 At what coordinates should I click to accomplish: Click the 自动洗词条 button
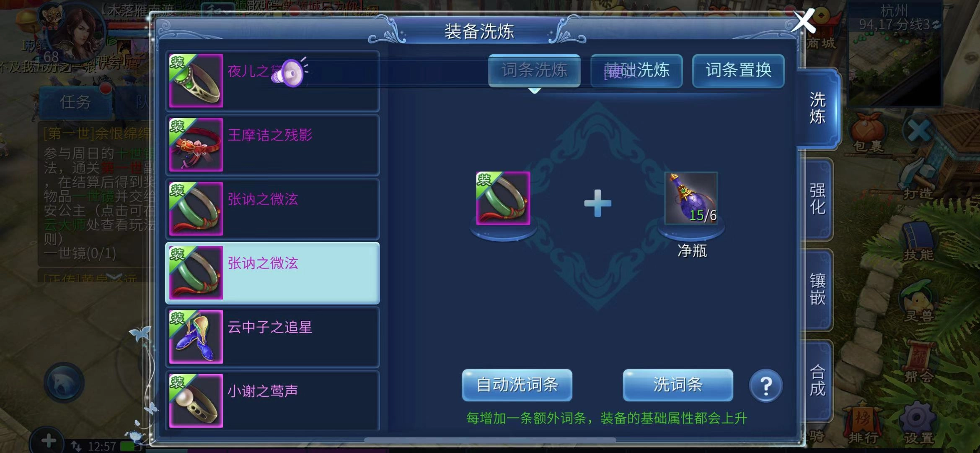point(517,385)
